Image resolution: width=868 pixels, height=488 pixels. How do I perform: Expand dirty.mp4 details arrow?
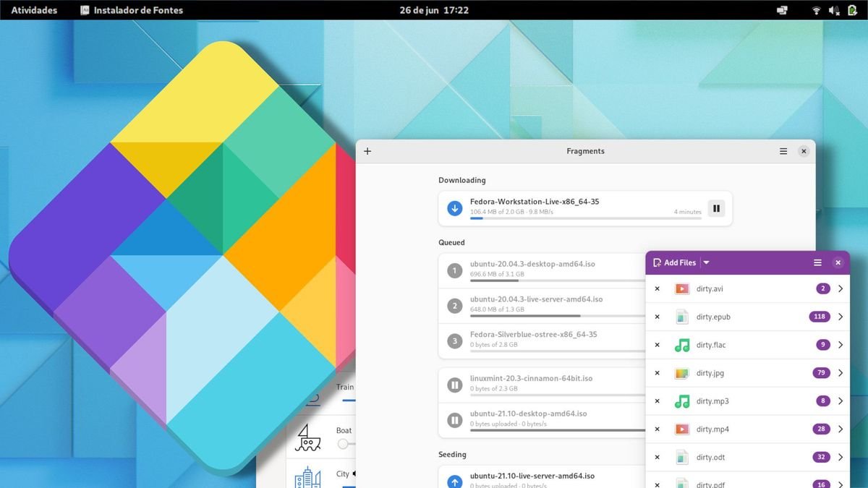tap(841, 429)
